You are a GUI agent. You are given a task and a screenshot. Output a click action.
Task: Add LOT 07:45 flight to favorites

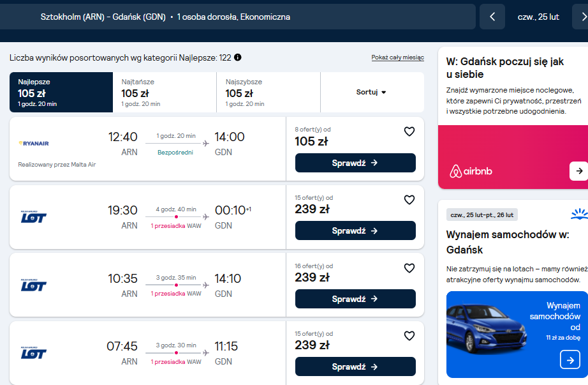pos(409,336)
